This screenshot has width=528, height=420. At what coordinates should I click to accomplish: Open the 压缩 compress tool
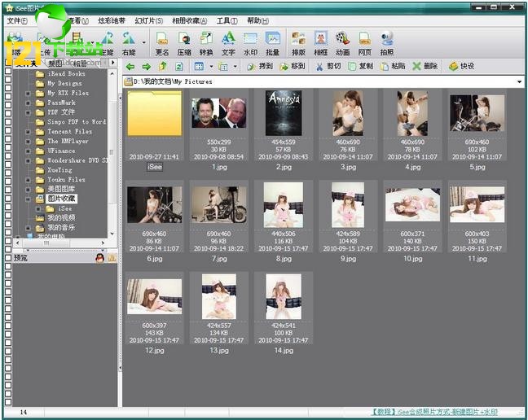coord(184,42)
